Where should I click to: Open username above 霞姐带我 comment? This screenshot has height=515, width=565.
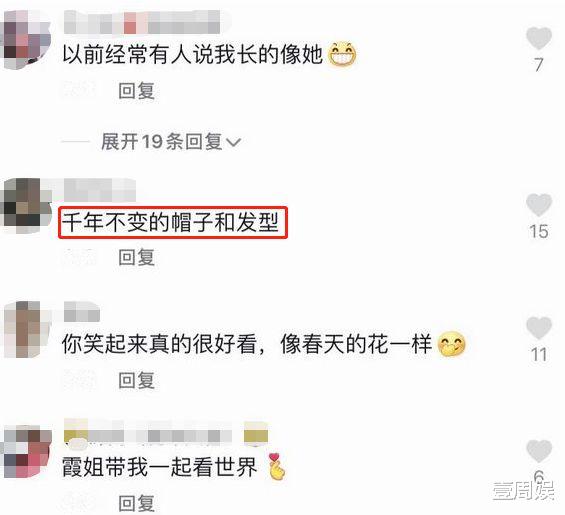[166, 432]
